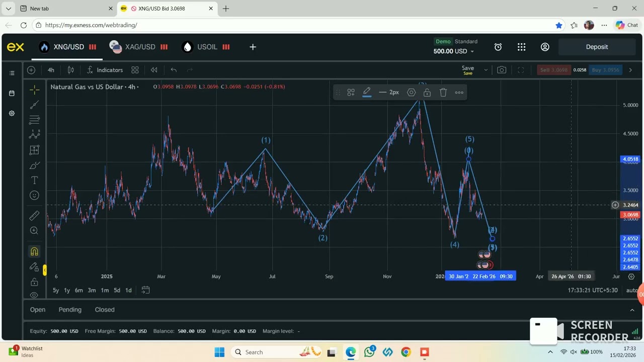The image size is (644, 362).
Task: Open the emoji icons tool
Action: tap(34, 195)
